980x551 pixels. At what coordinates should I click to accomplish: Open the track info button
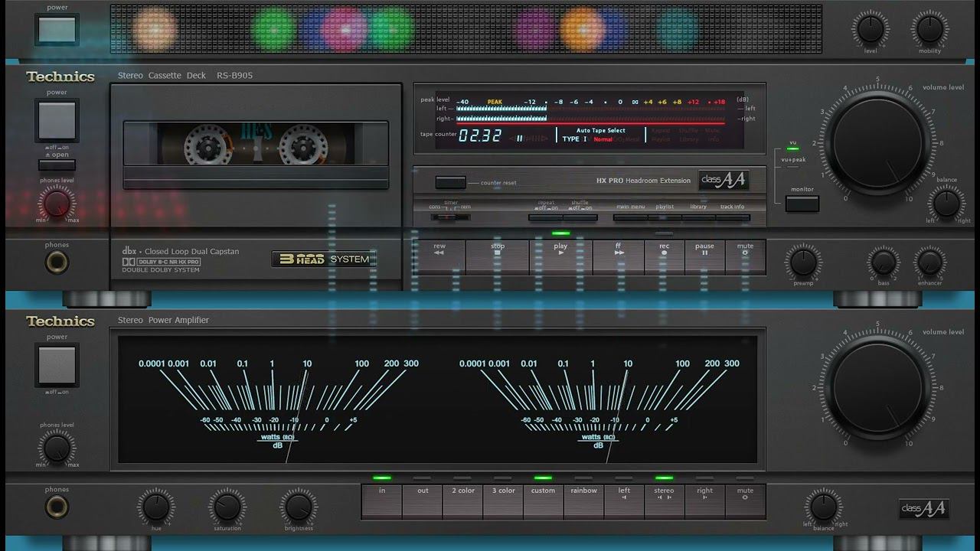pos(733,217)
